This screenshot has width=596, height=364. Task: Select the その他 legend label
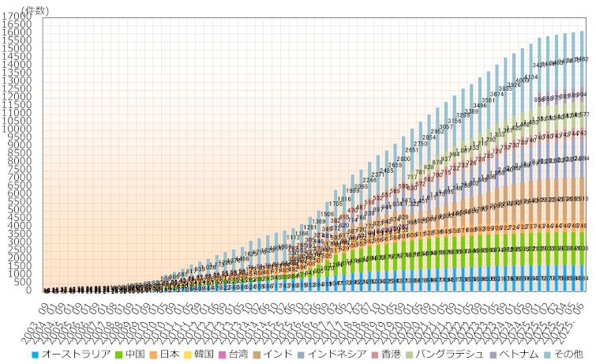pyautogui.click(x=568, y=354)
